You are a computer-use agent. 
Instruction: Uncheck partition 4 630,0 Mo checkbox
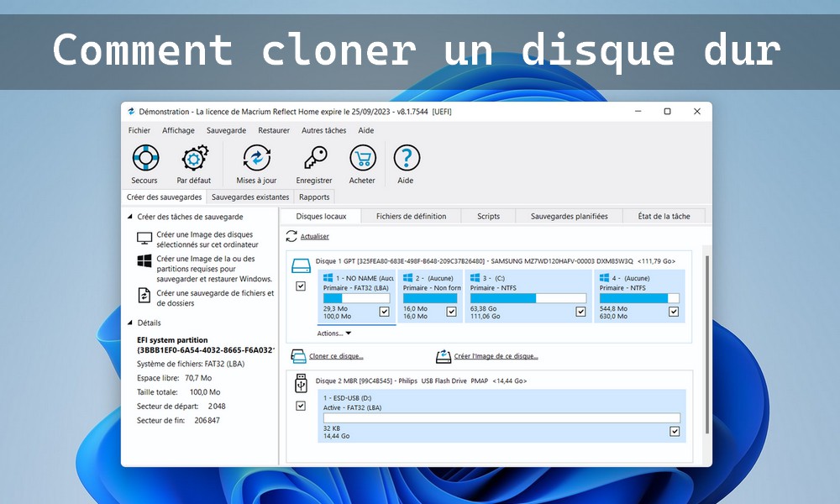tap(674, 312)
